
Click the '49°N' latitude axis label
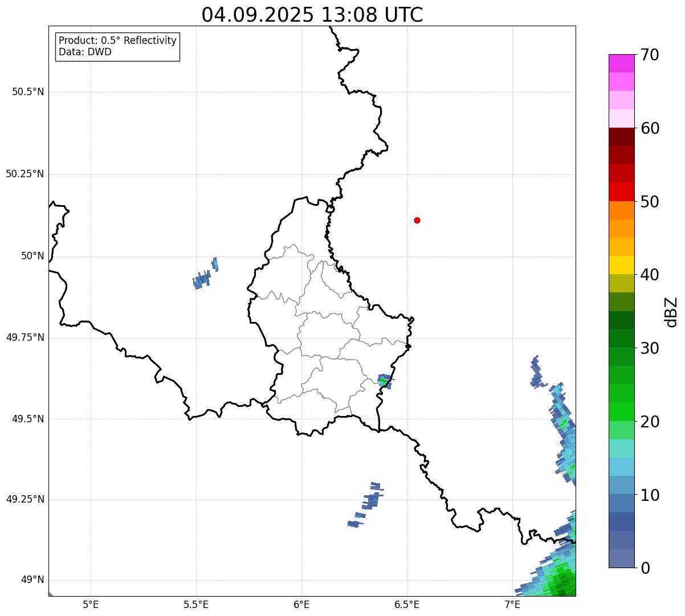32,580
